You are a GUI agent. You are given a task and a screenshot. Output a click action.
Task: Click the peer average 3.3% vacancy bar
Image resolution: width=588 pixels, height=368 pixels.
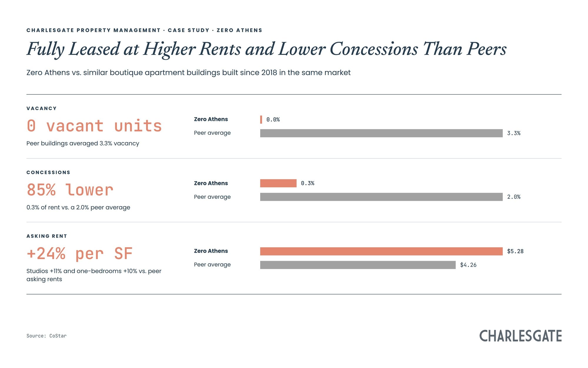[x=381, y=133]
